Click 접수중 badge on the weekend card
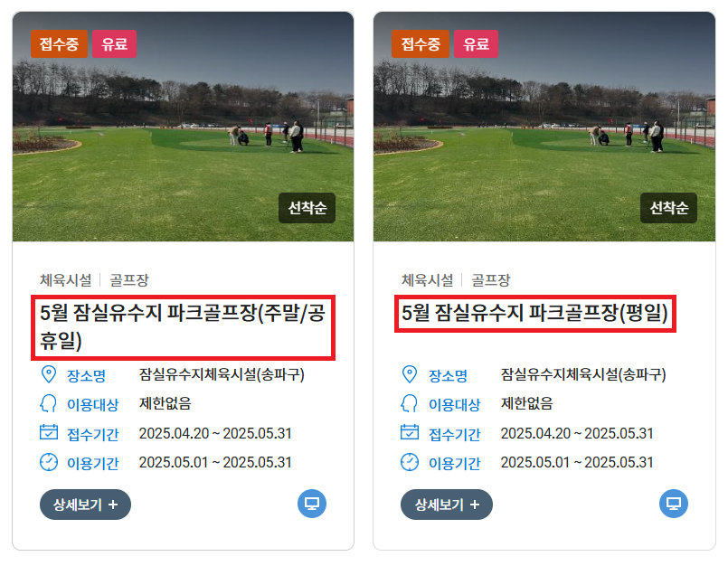This screenshot has width=728, height=566. point(59,44)
